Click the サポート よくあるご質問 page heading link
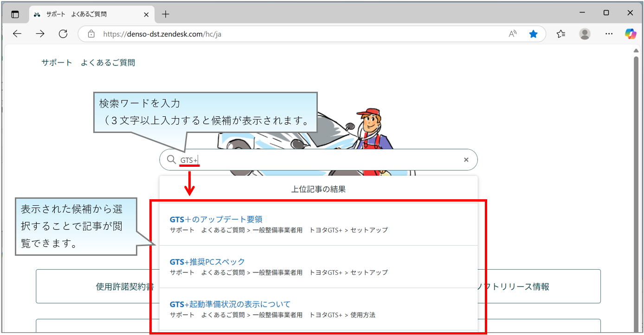This screenshot has width=644, height=335. (x=88, y=62)
